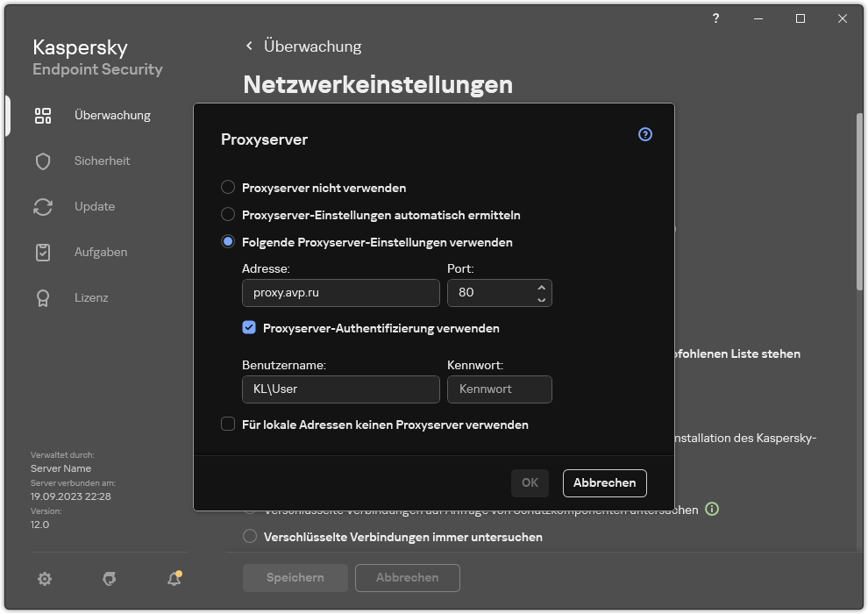Open support via the Kaspersky logo icon
The image size is (868, 614).
109,579
